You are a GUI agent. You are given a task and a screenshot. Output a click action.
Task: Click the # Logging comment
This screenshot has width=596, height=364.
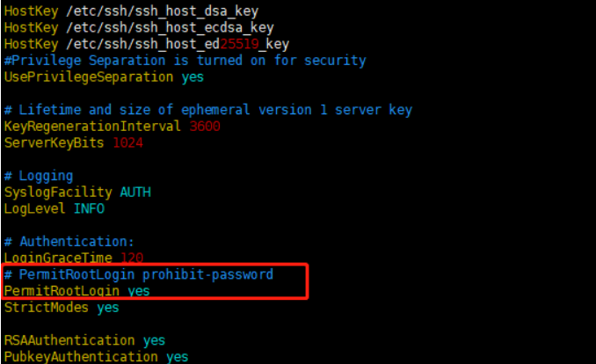click(39, 176)
